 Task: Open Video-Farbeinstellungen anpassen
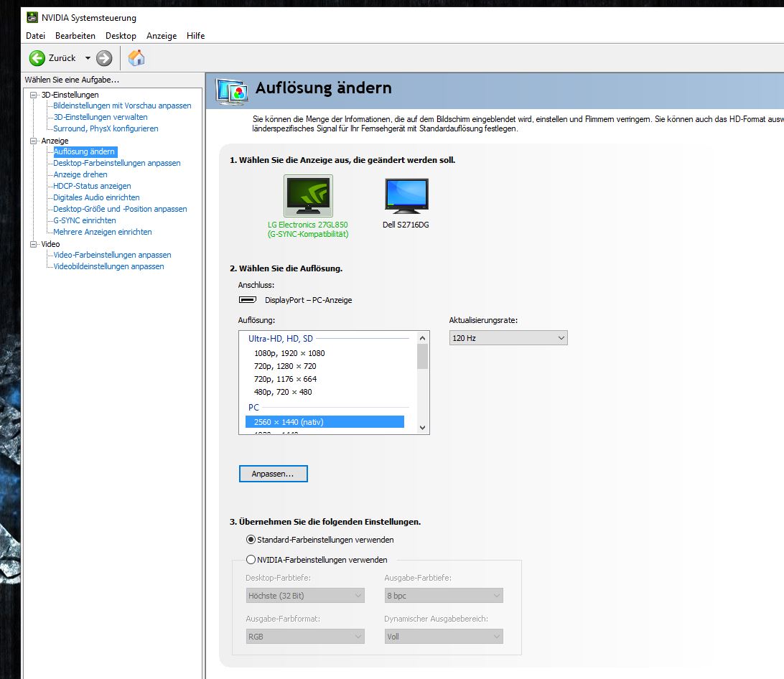pos(112,255)
